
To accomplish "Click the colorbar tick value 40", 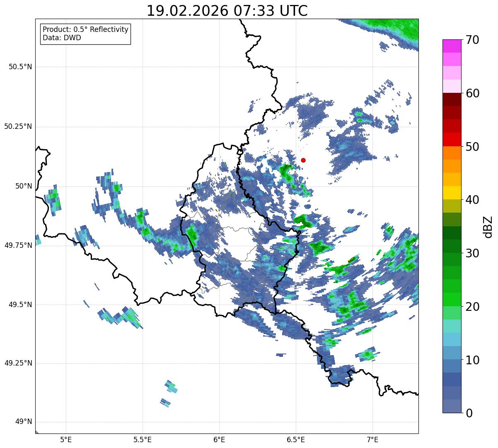I will tap(472, 200).
